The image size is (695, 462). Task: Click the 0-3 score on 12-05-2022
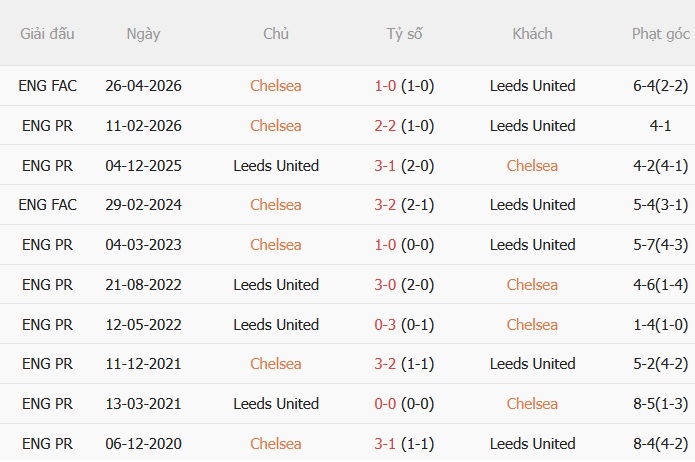[x=385, y=325]
